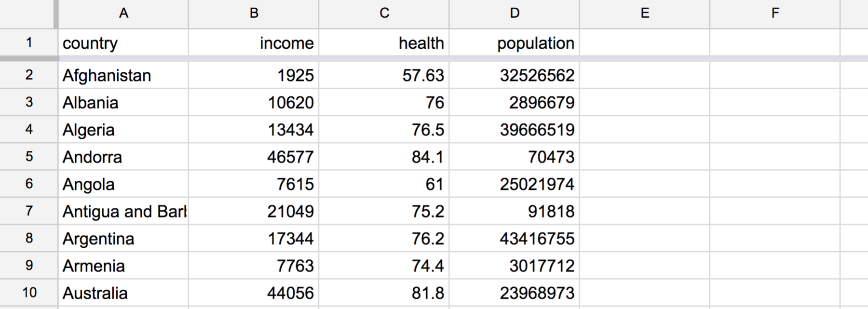
Task: Click Albania's population value 2896679
Action: 515,102
